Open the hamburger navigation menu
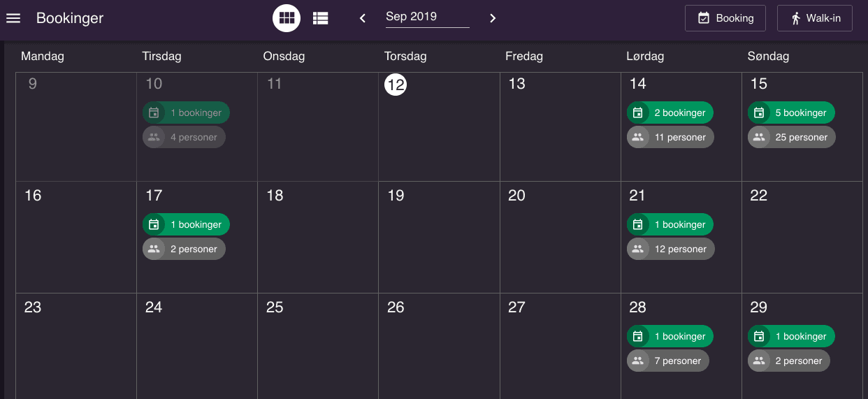Image resolution: width=868 pixels, height=399 pixels. [13, 18]
